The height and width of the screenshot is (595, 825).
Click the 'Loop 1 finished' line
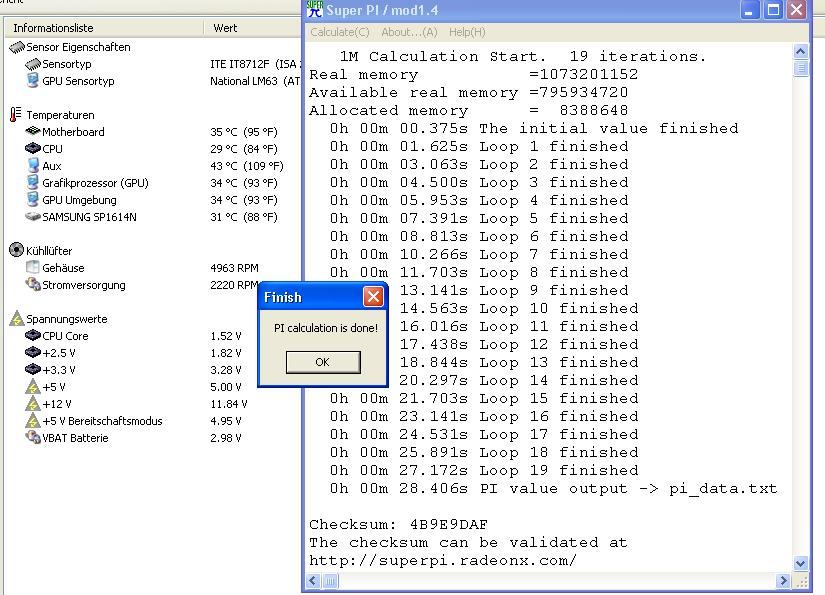coord(479,146)
